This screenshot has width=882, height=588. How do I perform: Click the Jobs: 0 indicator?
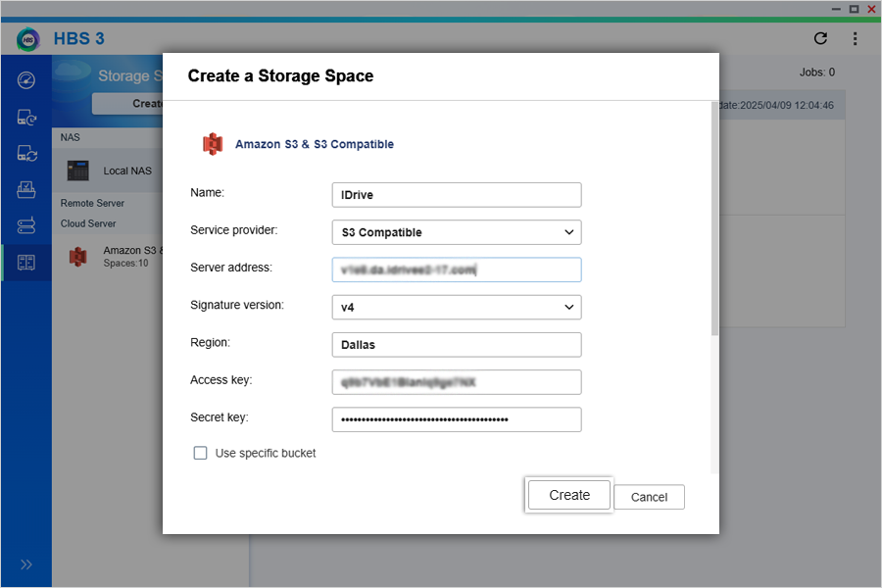(817, 72)
